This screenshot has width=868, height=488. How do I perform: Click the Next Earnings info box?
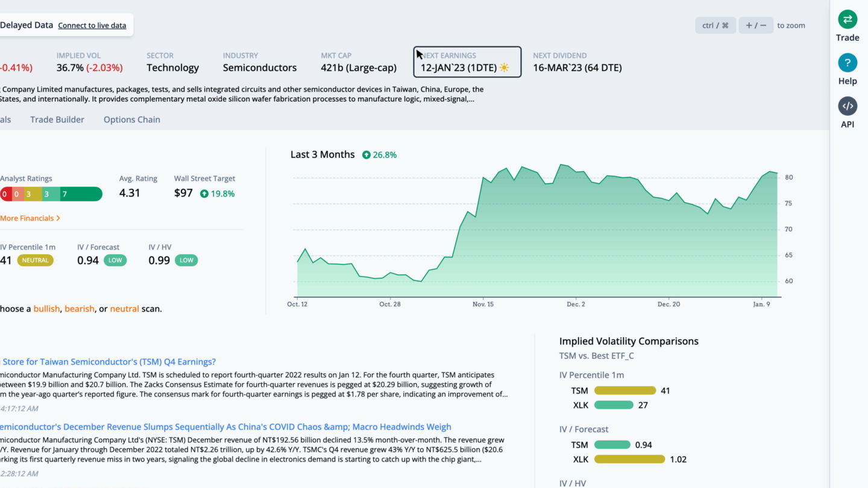pyautogui.click(x=467, y=62)
